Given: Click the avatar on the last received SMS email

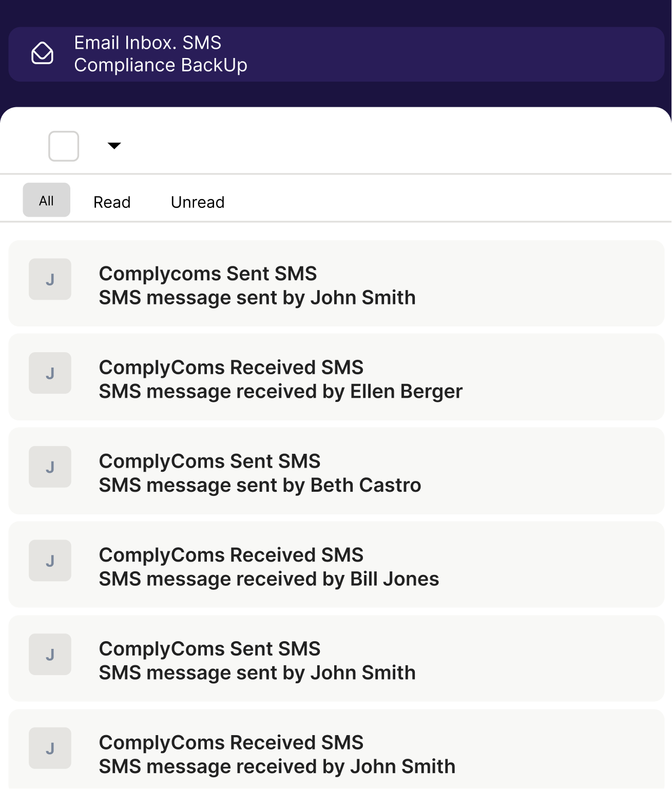Looking at the screenshot, I should [x=50, y=748].
